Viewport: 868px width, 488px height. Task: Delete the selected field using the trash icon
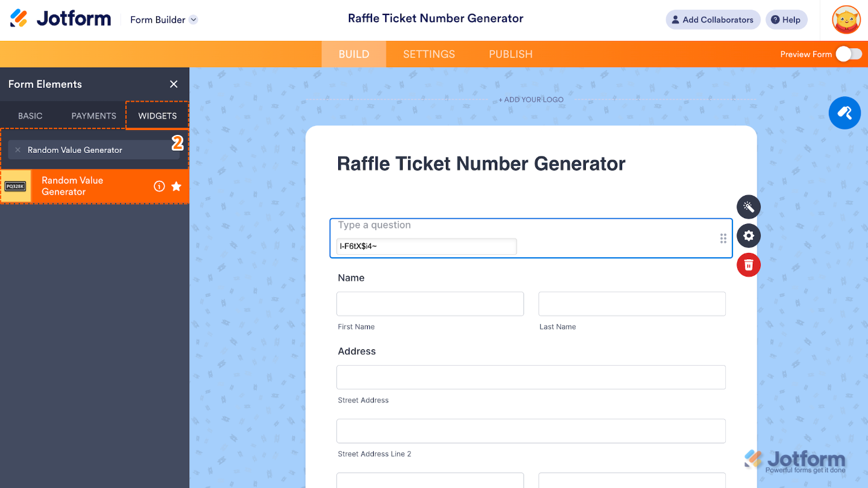[748, 264]
